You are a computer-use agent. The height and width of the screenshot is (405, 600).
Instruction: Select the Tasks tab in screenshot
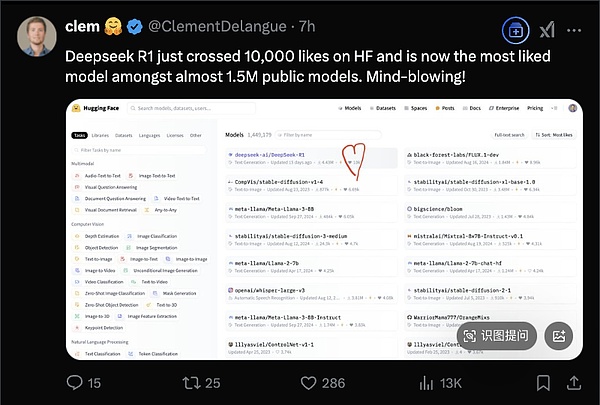click(x=79, y=134)
